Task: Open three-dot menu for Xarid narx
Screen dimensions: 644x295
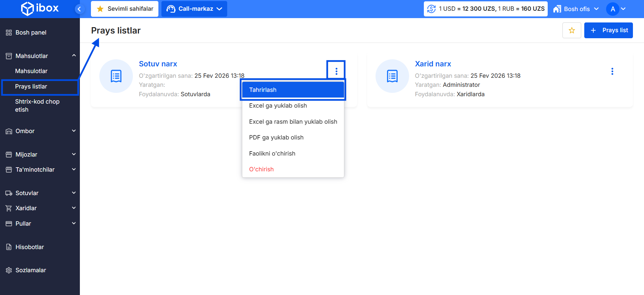Action: point(612,71)
